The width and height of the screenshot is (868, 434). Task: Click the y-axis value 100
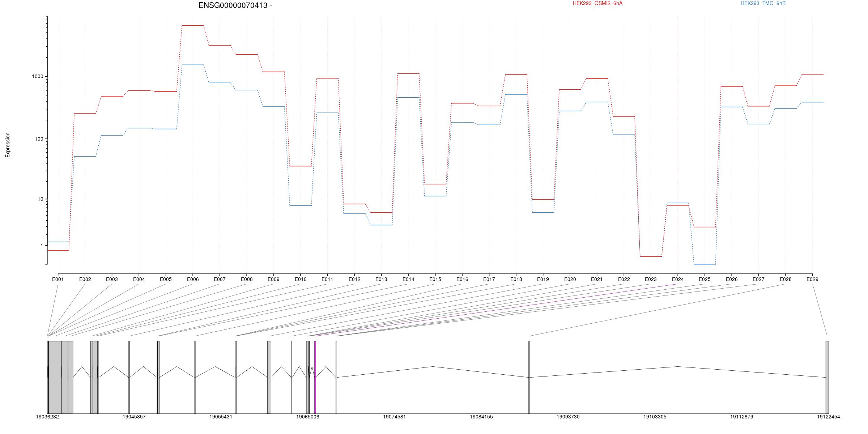(x=39, y=139)
